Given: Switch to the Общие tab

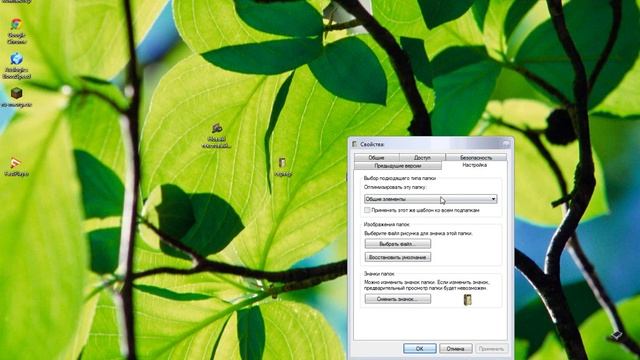Looking at the screenshot, I should point(376,158).
